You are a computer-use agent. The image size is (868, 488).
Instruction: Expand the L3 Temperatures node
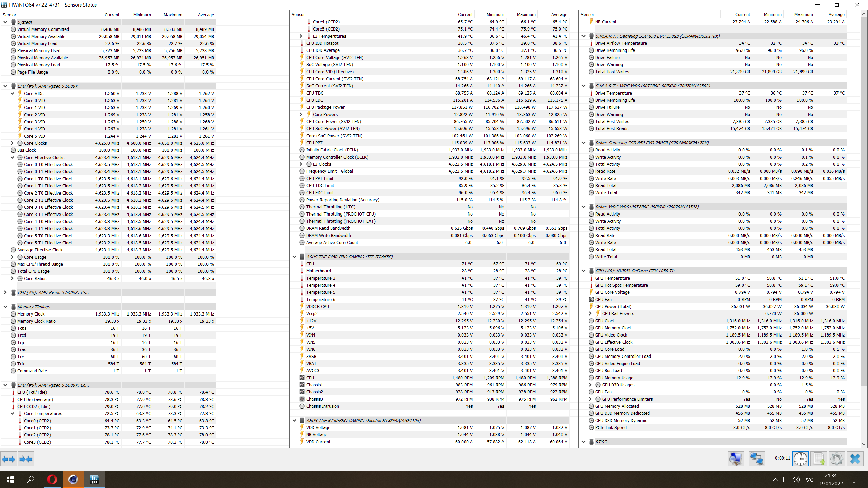click(301, 36)
